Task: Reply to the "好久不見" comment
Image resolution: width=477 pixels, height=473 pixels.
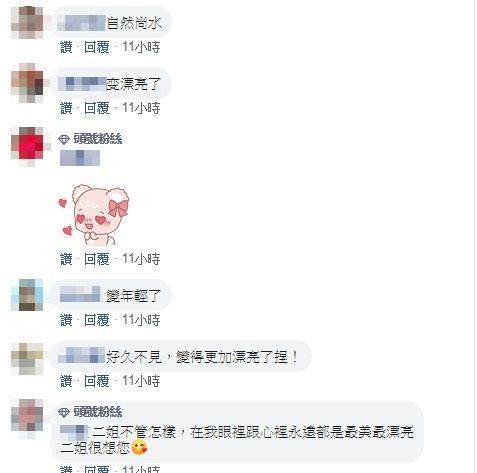Action: (x=97, y=381)
